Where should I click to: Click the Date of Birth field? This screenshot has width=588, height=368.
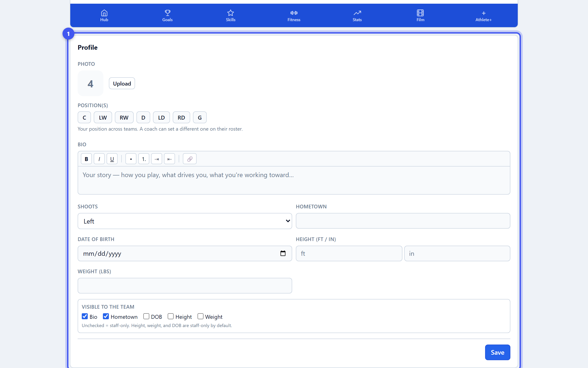tap(185, 253)
